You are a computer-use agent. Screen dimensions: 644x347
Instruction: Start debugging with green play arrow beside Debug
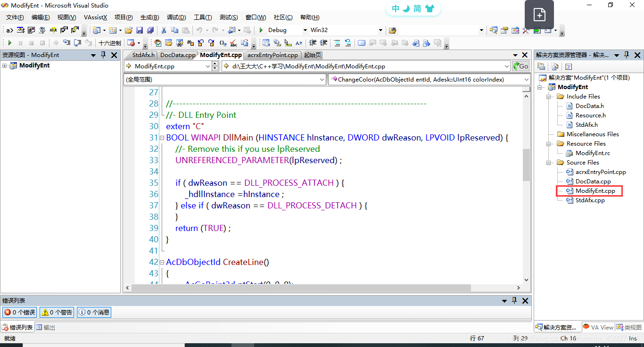tap(261, 30)
